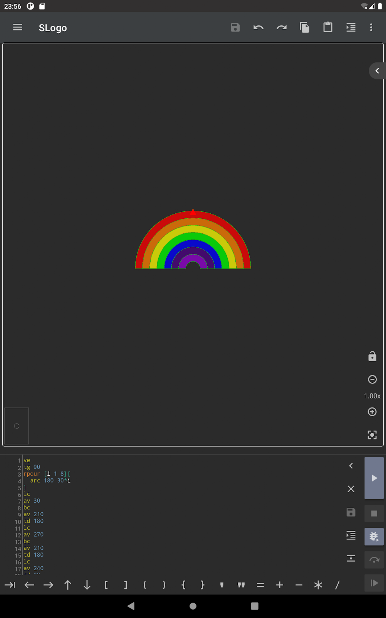This screenshot has height=618, width=386.
Task: Format code indentation from the top toolbar
Action: pyautogui.click(x=351, y=27)
